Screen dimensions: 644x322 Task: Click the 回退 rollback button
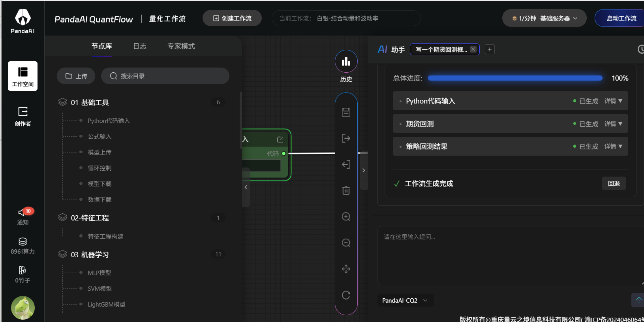pyautogui.click(x=614, y=183)
